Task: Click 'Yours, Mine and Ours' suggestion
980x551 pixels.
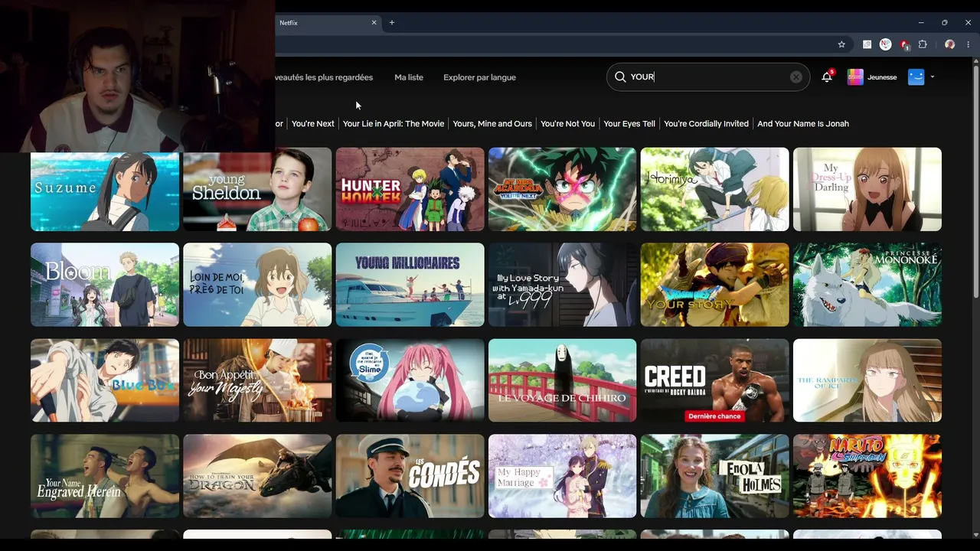Action: point(492,123)
